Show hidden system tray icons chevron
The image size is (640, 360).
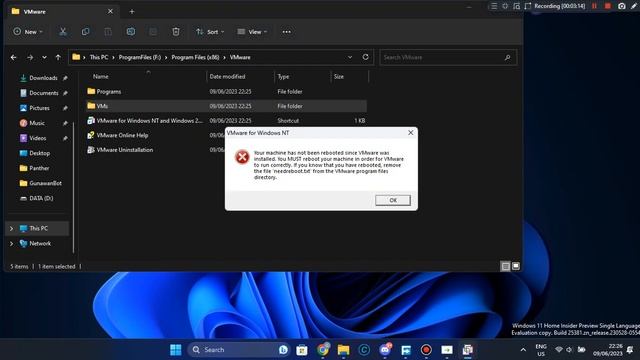(523, 350)
